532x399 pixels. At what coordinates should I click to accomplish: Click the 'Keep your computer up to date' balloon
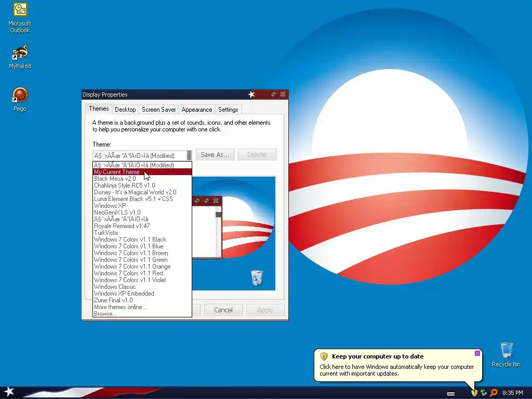pyautogui.click(x=398, y=365)
